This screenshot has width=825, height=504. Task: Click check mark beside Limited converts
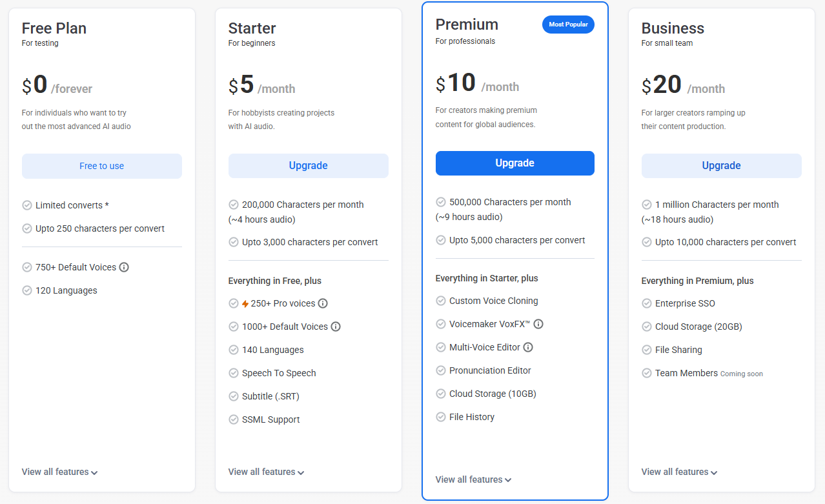tap(27, 205)
